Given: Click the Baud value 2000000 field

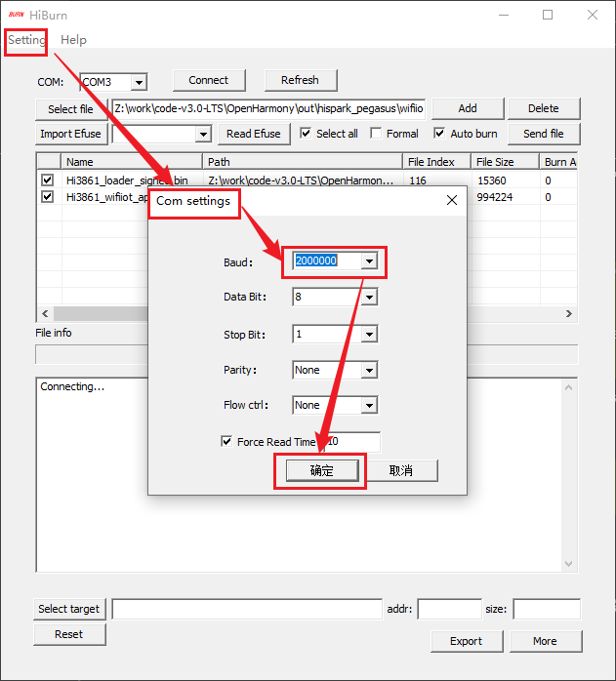Looking at the screenshot, I should (327, 261).
